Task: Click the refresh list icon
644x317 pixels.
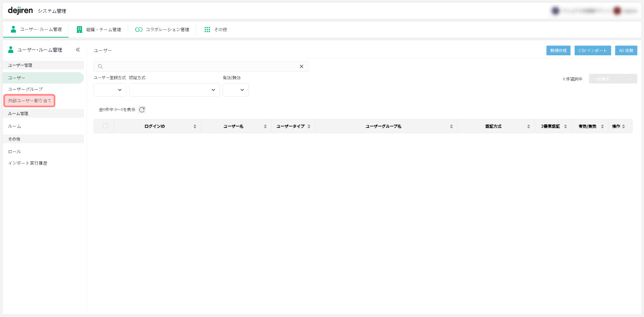Action: coord(142,110)
